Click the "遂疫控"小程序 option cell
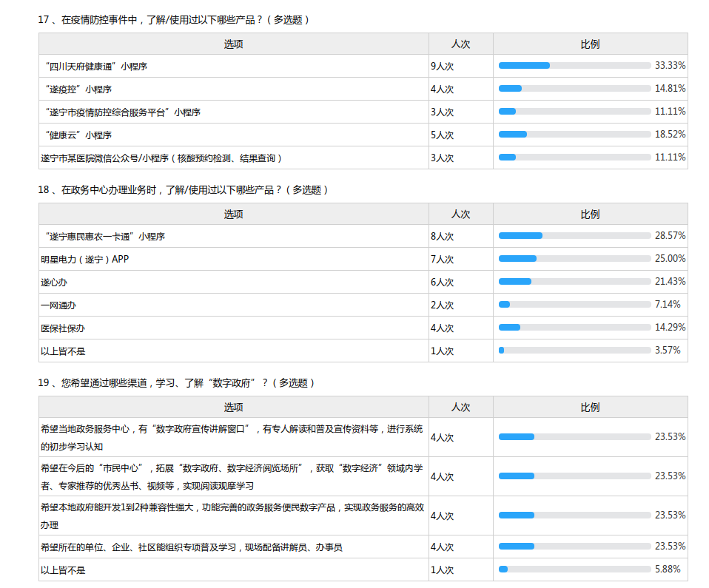The height and width of the screenshot is (588, 709). [78, 89]
